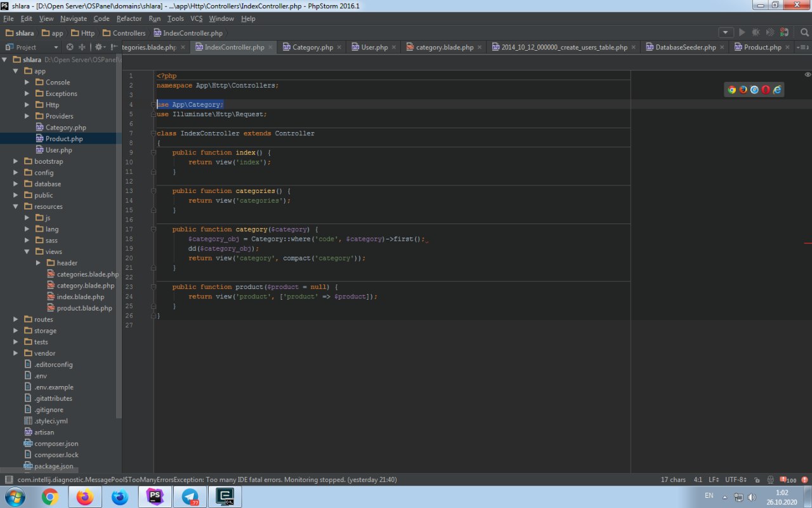
Task: Open file in Firefox browser icon
Action: click(743, 90)
